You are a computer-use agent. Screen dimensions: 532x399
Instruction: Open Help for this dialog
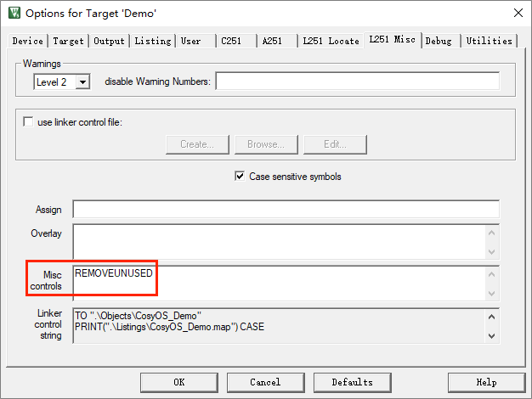[486, 382]
